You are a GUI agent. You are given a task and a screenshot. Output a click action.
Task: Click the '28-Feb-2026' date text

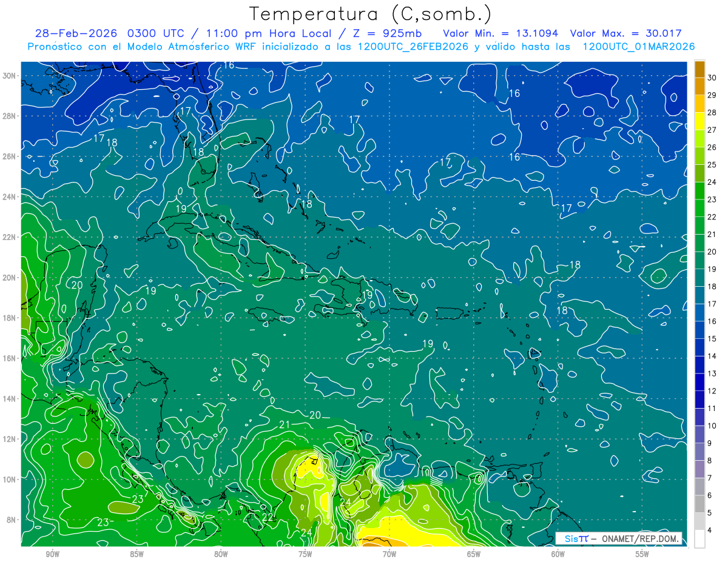point(76,33)
